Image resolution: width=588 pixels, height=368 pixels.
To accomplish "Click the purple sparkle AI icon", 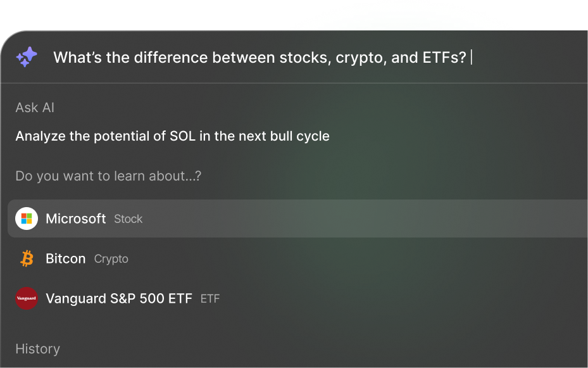I will pyautogui.click(x=27, y=58).
